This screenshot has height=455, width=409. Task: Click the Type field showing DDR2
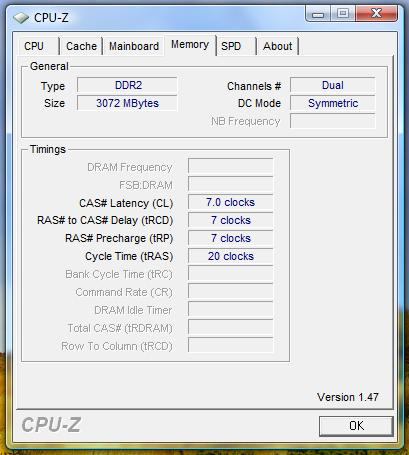[x=127, y=85]
